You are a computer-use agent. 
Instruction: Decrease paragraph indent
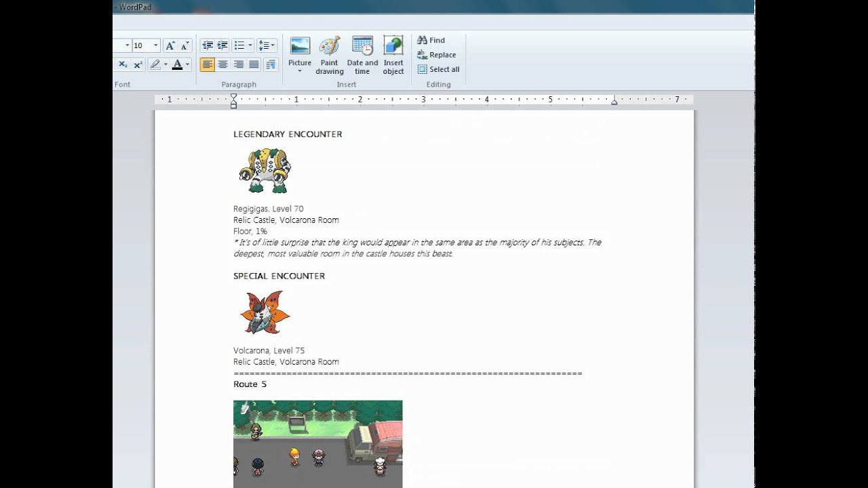coord(208,45)
